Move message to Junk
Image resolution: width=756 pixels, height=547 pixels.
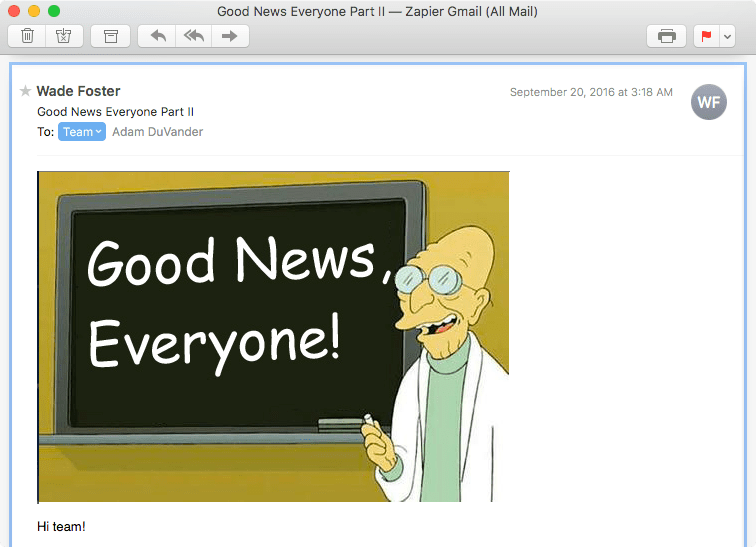coord(64,36)
